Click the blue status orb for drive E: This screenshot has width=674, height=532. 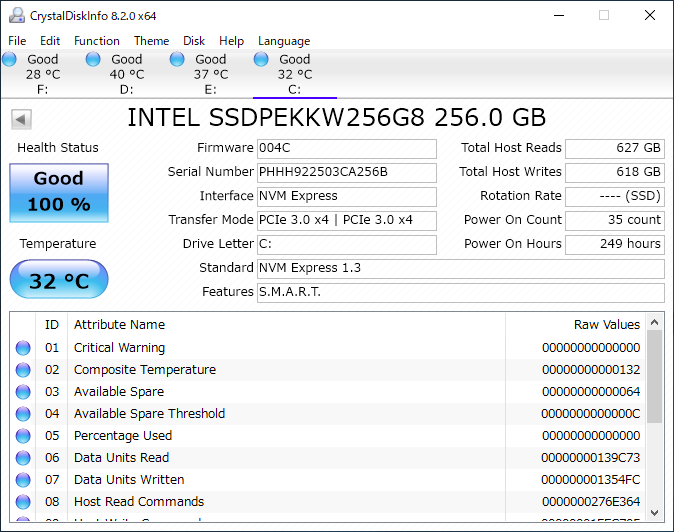click(x=177, y=59)
